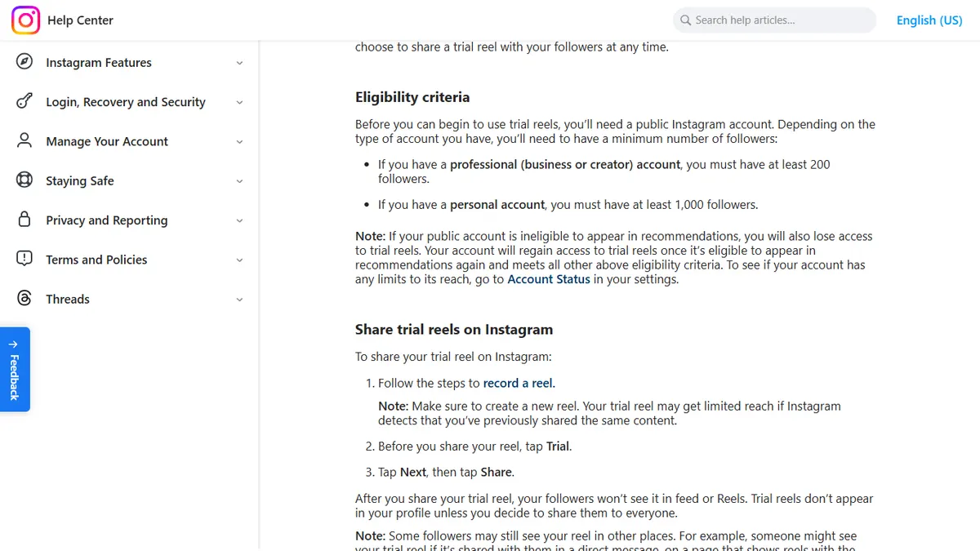Click the alert icon beside Terms and Policies
Image resolution: width=980 pixels, height=551 pixels.
24,259
